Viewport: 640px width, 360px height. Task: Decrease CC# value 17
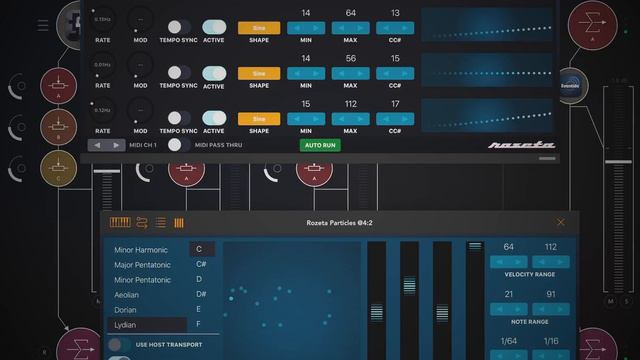pos(386,119)
